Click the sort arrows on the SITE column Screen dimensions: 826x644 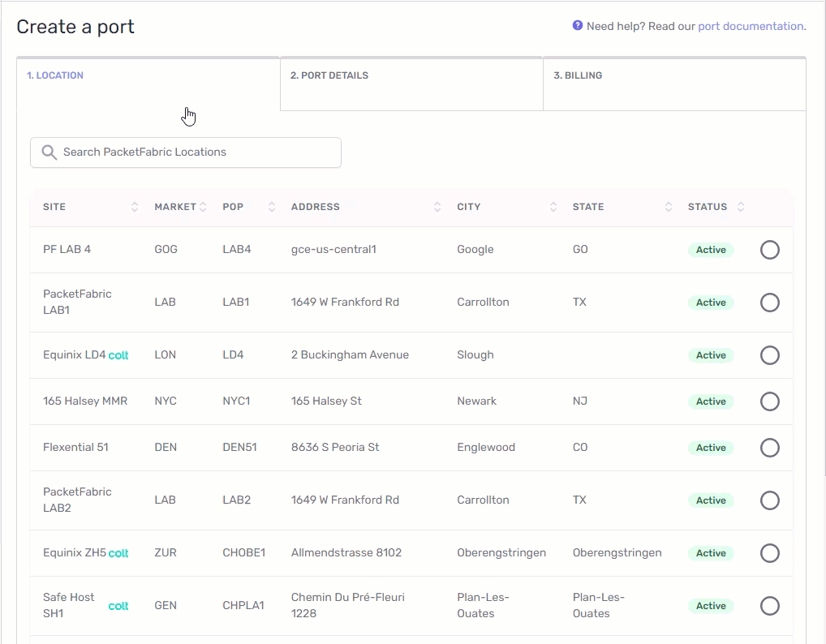[134, 206]
